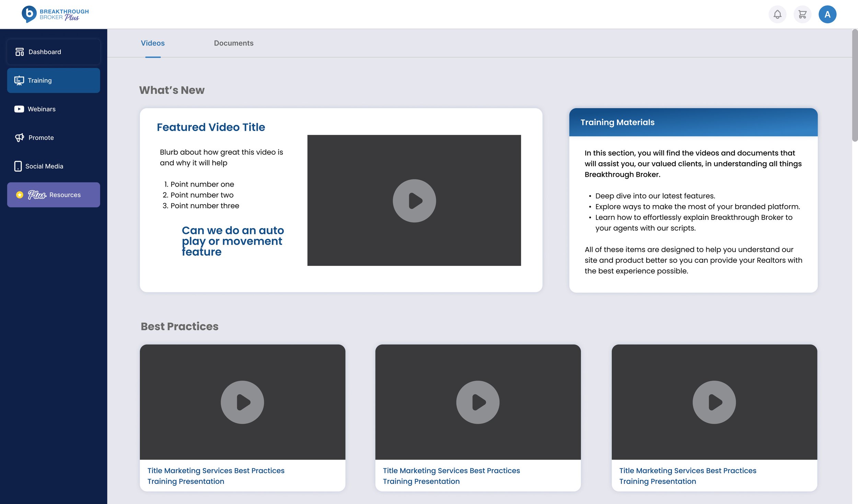
Task: Click the vertical page scrollbar
Action: pyautogui.click(x=855, y=86)
